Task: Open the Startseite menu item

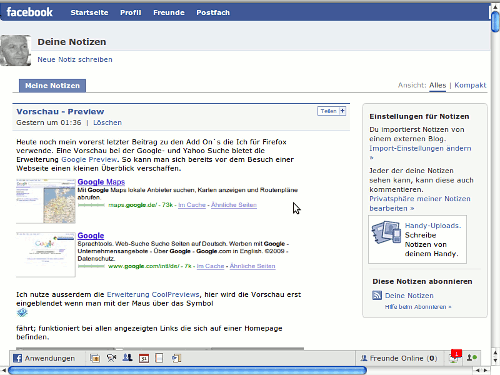Action: (89, 13)
